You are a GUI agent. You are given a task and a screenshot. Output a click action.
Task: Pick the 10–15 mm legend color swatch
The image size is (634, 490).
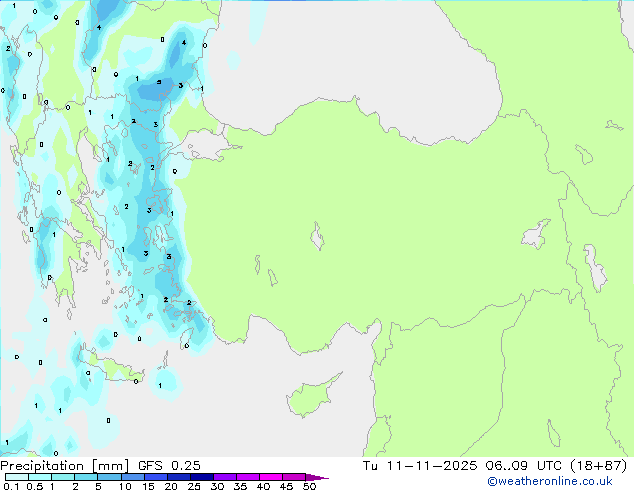coord(133,477)
